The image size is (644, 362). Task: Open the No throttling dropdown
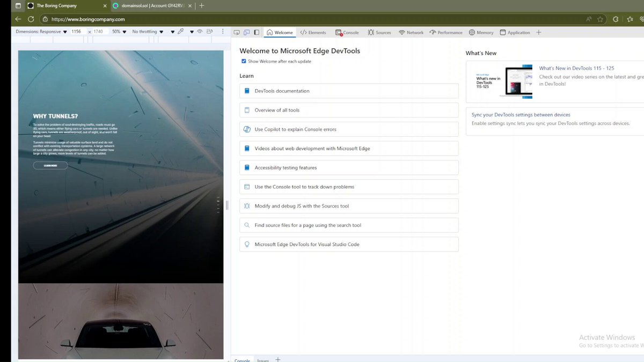[x=148, y=32]
